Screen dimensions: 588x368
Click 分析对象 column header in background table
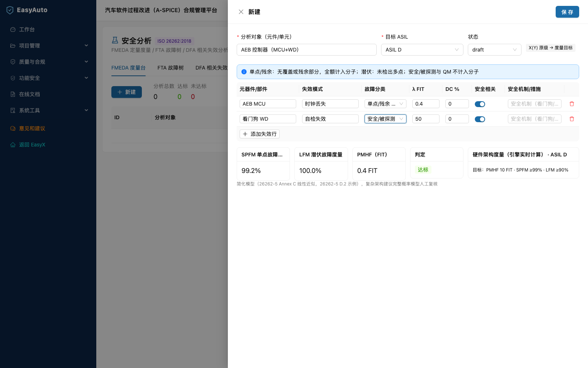coord(165,117)
